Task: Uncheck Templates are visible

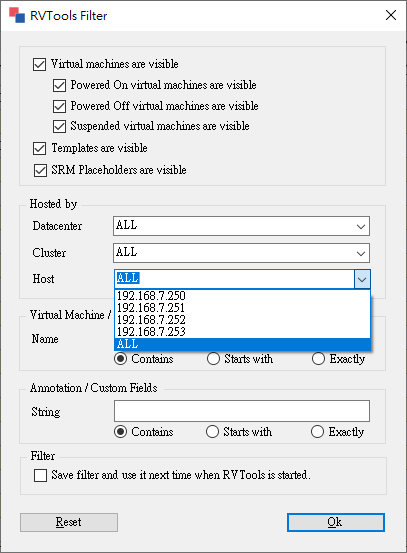Action: pos(39,148)
